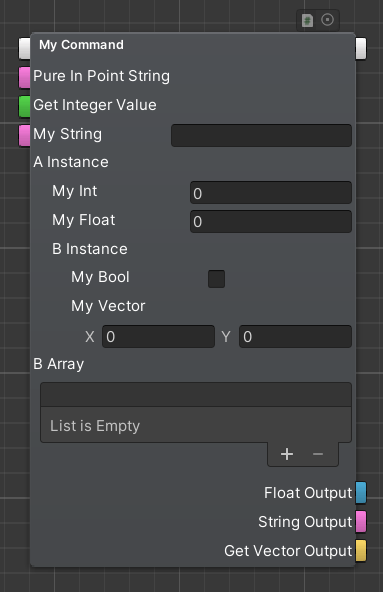
Task: Focus the My Vector X field
Action: point(158,336)
